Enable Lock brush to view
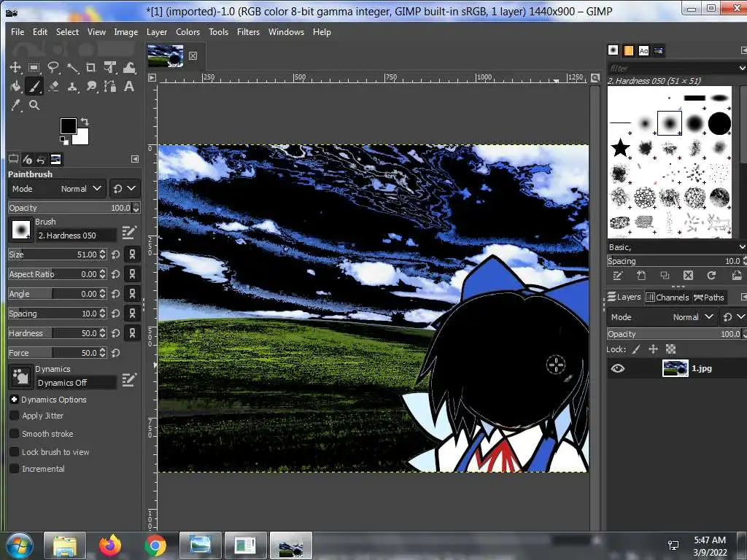 tap(15, 452)
